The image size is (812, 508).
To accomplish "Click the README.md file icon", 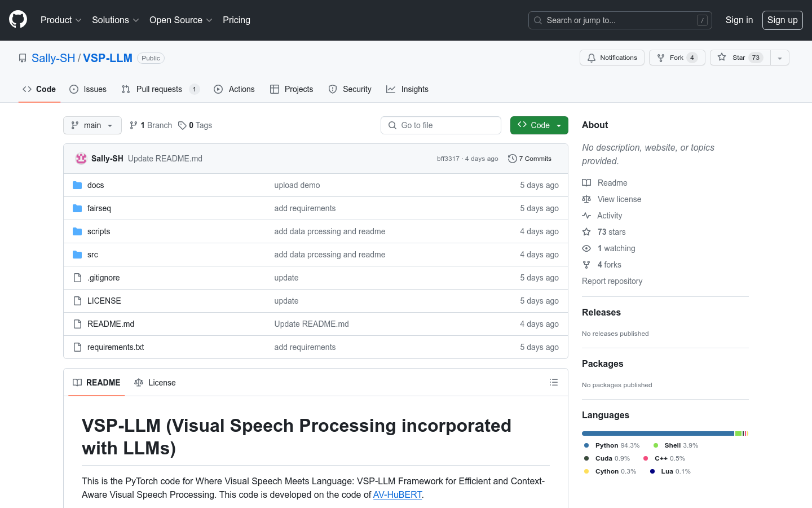I will pos(77,324).
